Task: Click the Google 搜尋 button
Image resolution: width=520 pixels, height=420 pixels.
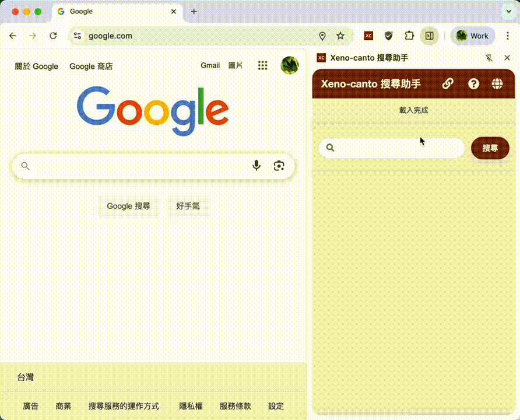Action: [129, 206]
